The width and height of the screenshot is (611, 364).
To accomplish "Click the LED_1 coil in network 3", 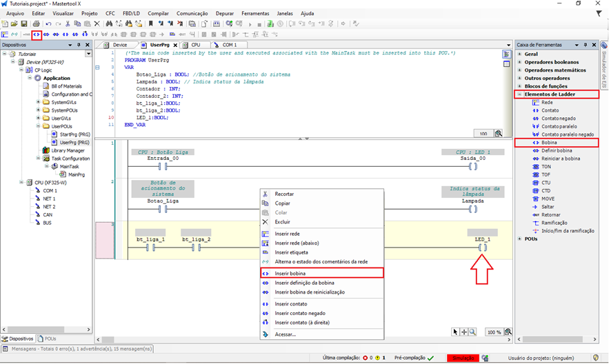I will [x=483, y=247].
